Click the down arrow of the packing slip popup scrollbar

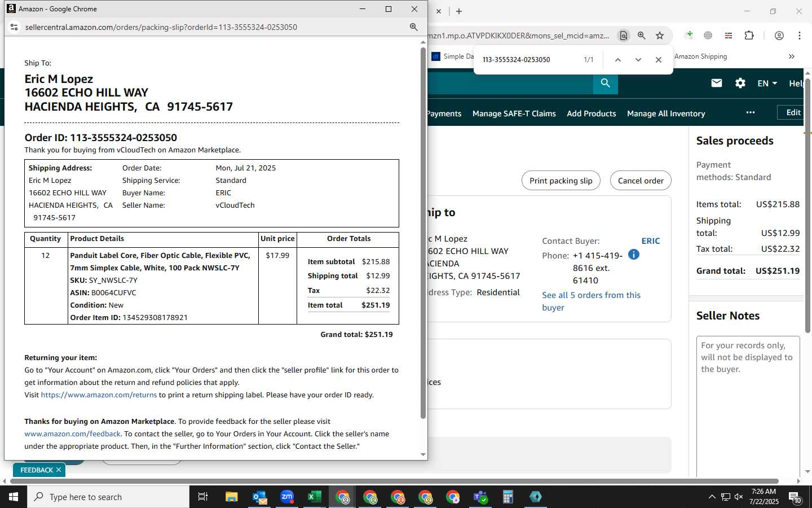(423, 454)
